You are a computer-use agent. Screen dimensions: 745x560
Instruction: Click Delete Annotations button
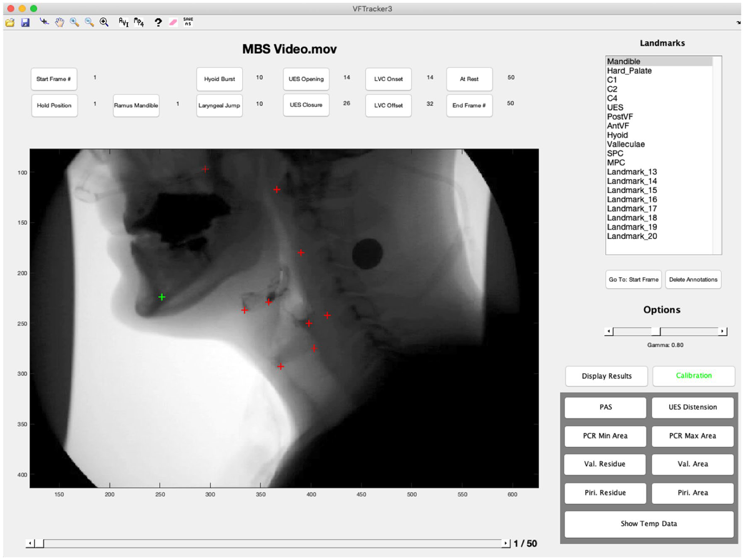[693, 280]
